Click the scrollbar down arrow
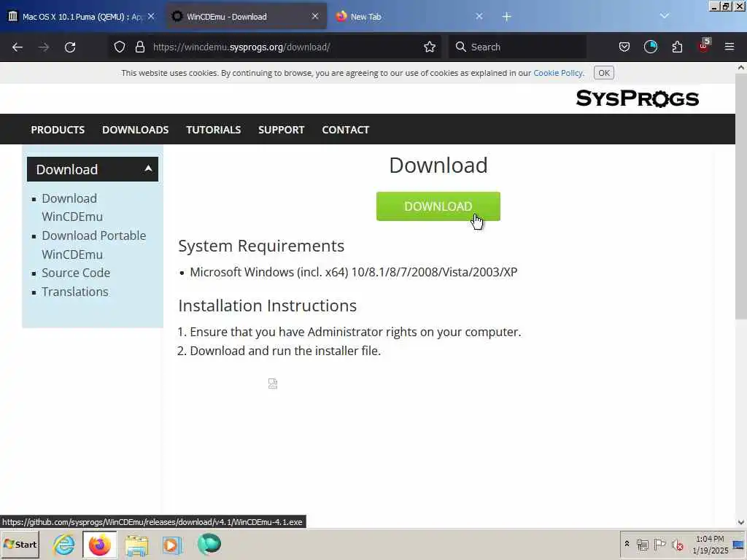Screen dimensions: 747x560 tap(741, 522)
